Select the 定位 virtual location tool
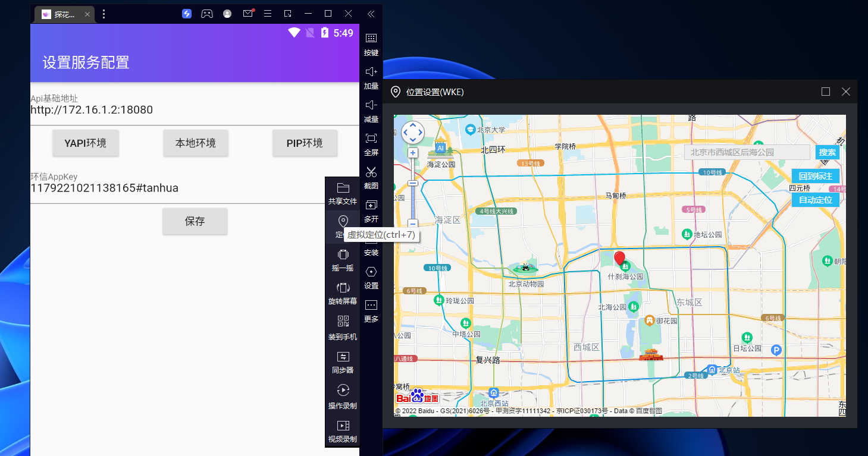The image size is (868, 456). (x=343, y=227)
